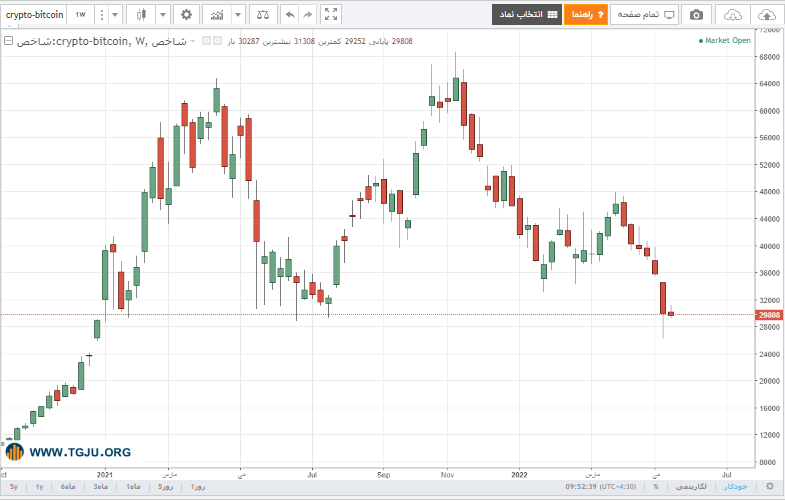This screenshot has width=785, height=501.
Task: Expand the interval dropdown arrow
Action: [x=115, y=15]
